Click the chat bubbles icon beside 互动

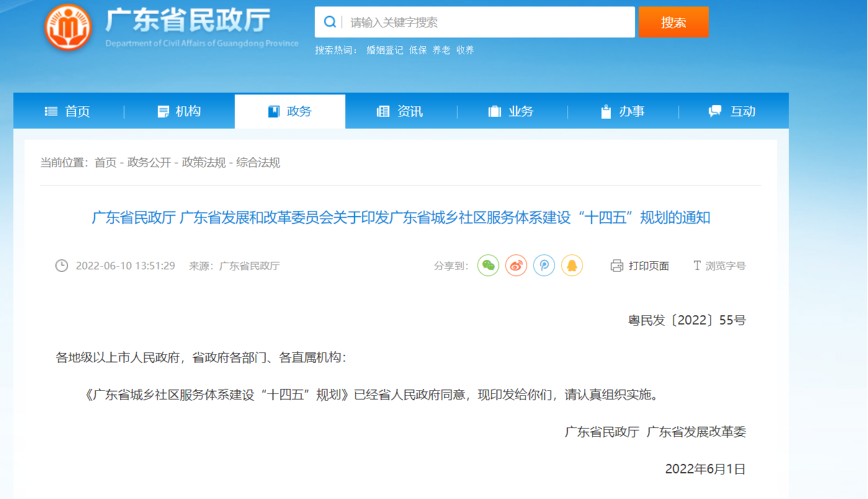(715, 111)
